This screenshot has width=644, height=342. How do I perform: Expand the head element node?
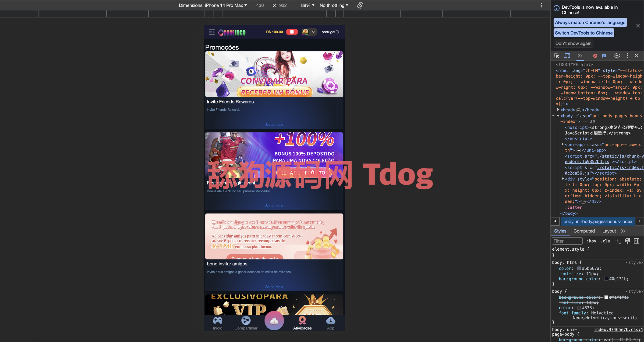558,110
